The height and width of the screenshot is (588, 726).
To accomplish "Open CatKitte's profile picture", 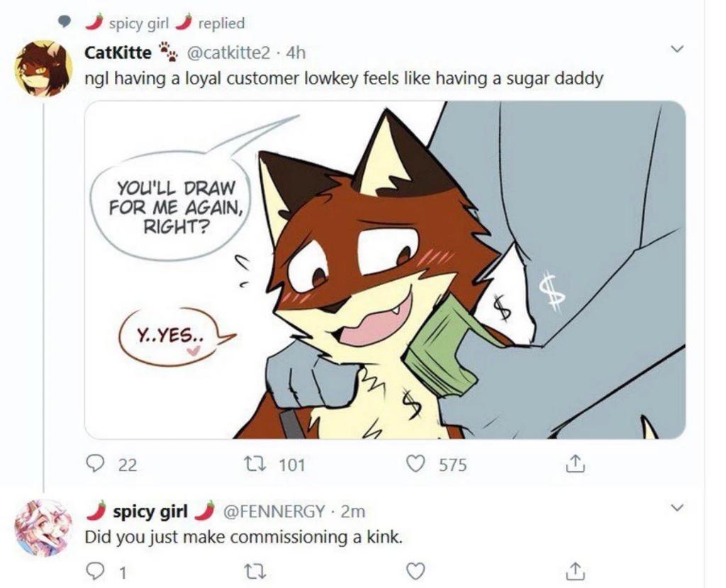I will [x=43, y=68].
